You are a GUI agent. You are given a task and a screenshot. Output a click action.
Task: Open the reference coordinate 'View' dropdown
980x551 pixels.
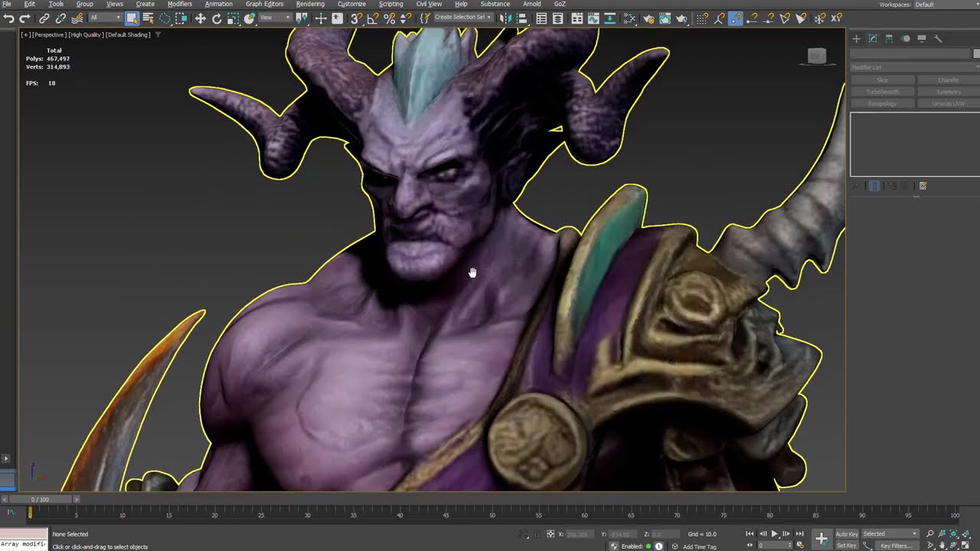[275, 18]
